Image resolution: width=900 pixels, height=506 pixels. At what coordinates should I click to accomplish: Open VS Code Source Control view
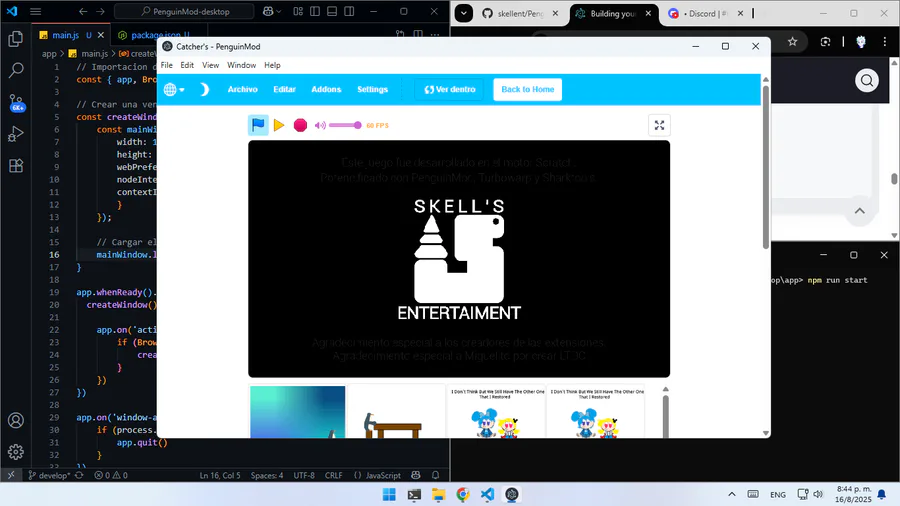point(16,103)
